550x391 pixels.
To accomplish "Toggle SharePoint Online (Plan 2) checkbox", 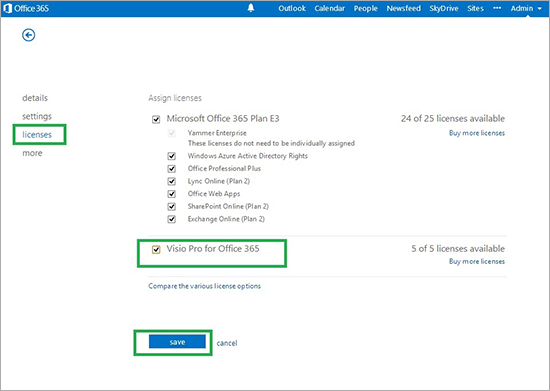I will [x=172, y=207].
